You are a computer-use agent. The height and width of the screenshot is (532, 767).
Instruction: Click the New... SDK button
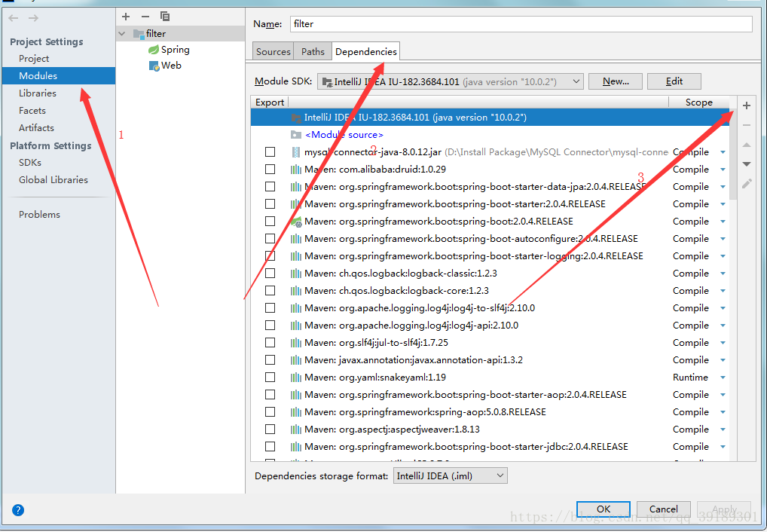(x=616, y=81)
